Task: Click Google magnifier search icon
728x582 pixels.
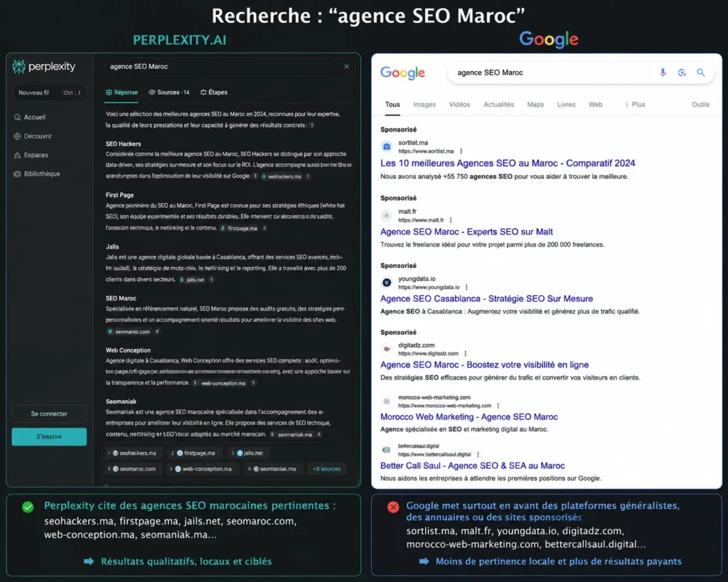Action: click(700, 72)
